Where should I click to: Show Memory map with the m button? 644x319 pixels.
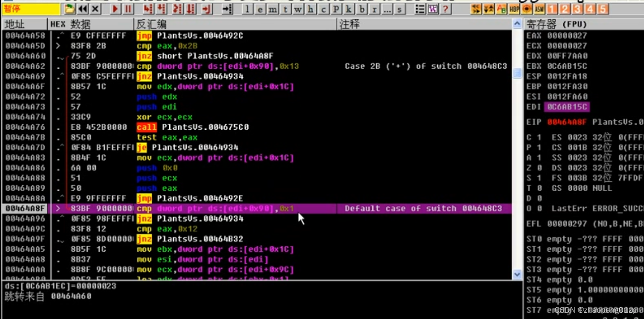coord(273,9)
